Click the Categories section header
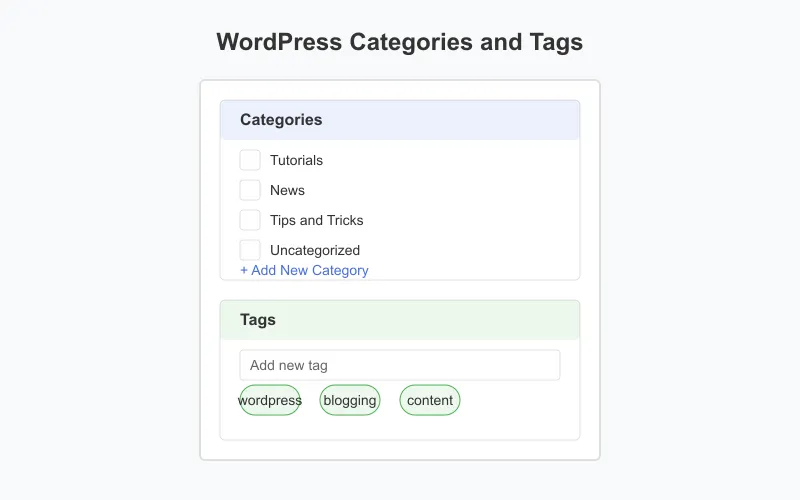The image size is (800, 500). 400,120
